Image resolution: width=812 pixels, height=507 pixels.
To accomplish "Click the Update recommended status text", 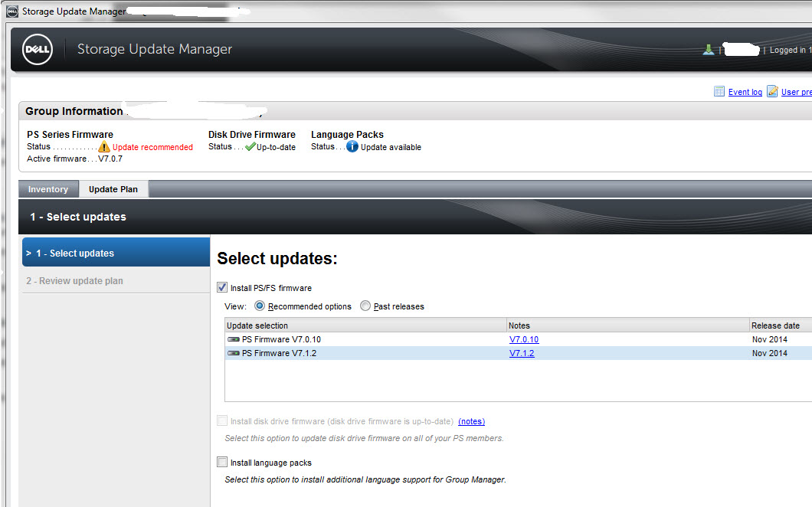I will pyautogui.click(x=152, y=147).
